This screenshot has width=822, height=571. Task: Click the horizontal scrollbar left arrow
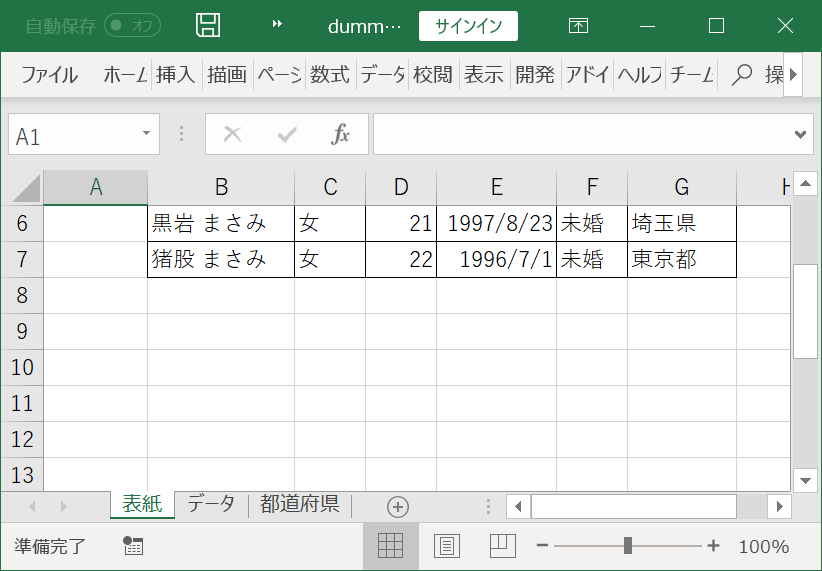click(518, 507)
